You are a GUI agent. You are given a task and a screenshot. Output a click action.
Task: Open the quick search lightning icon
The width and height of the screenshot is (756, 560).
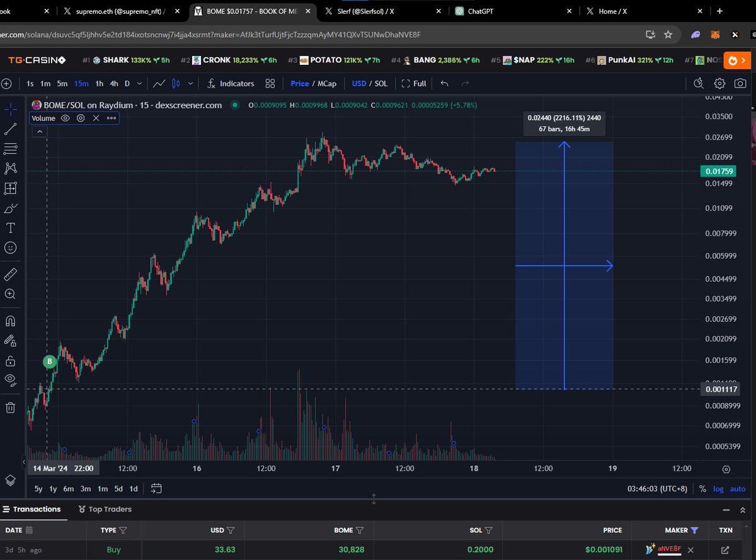tap(699, 83)
